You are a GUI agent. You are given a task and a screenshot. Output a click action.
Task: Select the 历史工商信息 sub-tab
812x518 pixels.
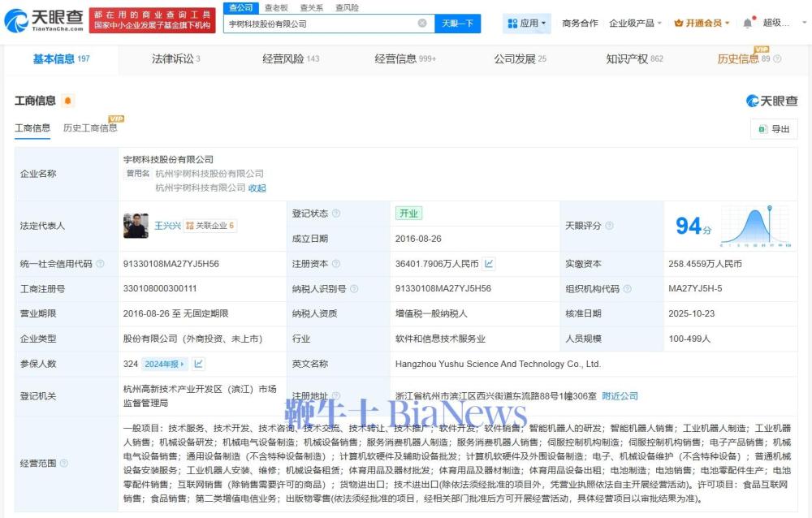click(x=90, y=127)
